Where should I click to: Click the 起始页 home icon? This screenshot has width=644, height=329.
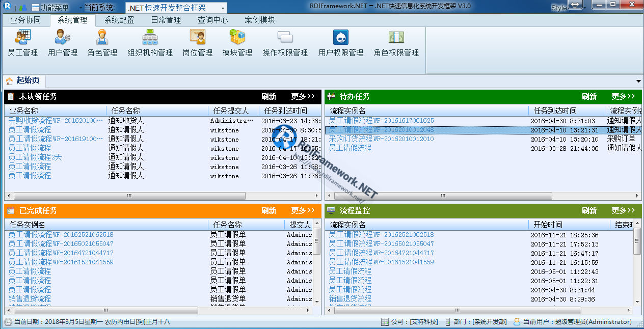(10, 80)
